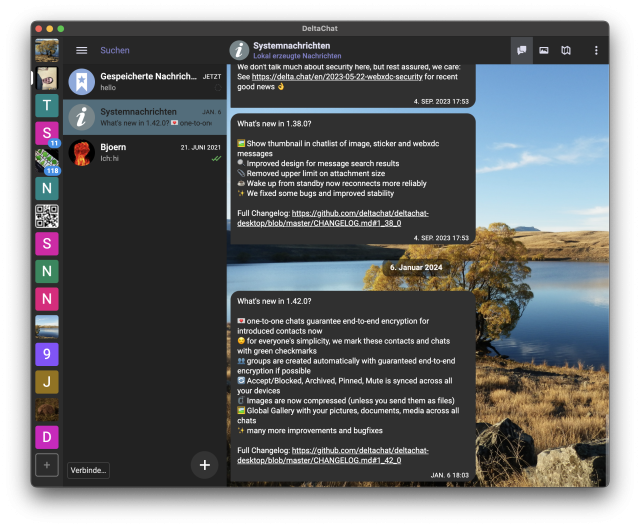Start a new chat with plus button
The image size is (640, 528).
(x=204, y=465)
